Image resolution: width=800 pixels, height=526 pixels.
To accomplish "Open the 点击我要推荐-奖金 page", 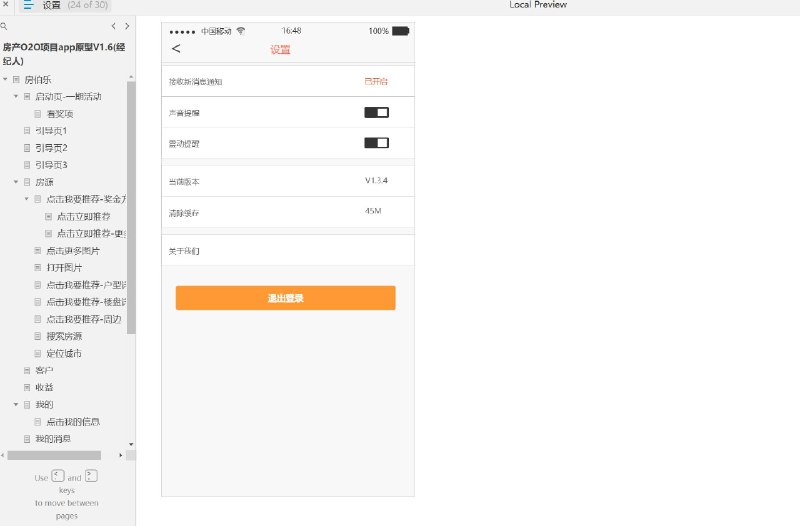I will 86,199.
